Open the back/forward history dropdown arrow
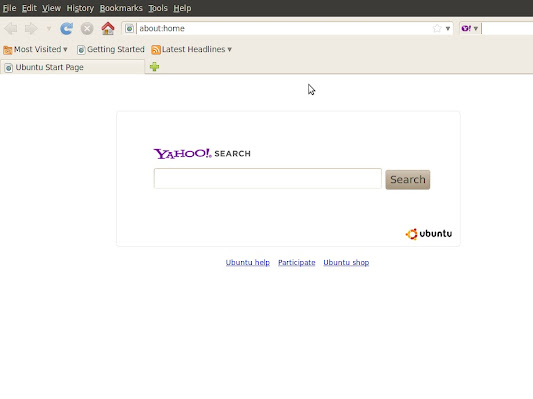The height and width of the screenshot is (399, 533). [x=49, y=29]
